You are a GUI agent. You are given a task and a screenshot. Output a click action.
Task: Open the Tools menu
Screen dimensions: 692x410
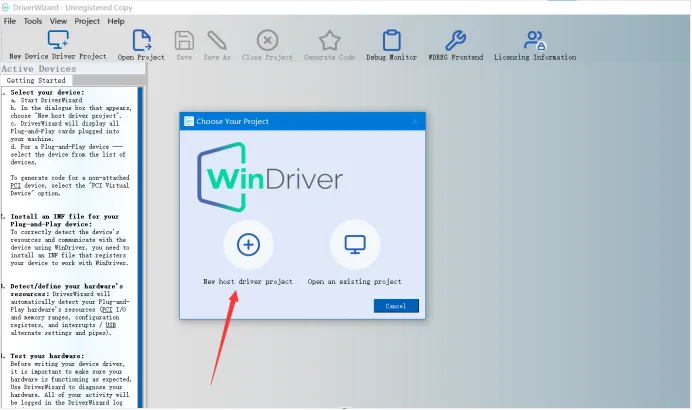click(33, 20)
